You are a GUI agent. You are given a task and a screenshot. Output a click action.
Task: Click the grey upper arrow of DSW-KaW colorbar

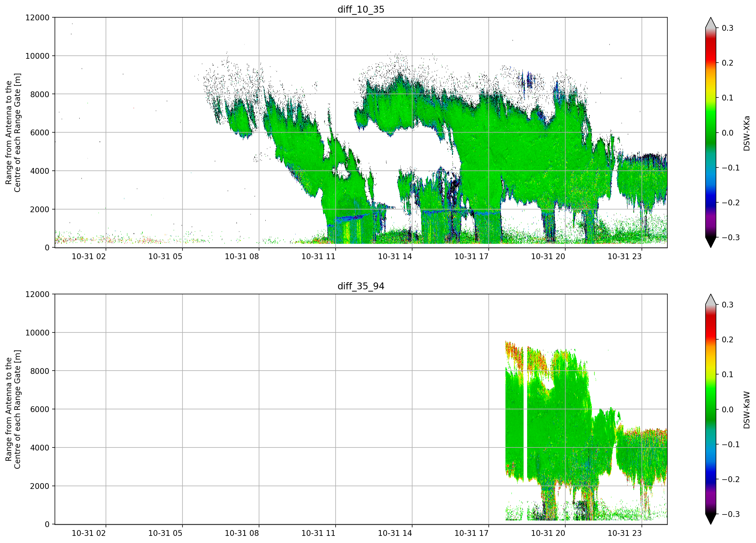(x=711, y=300)
